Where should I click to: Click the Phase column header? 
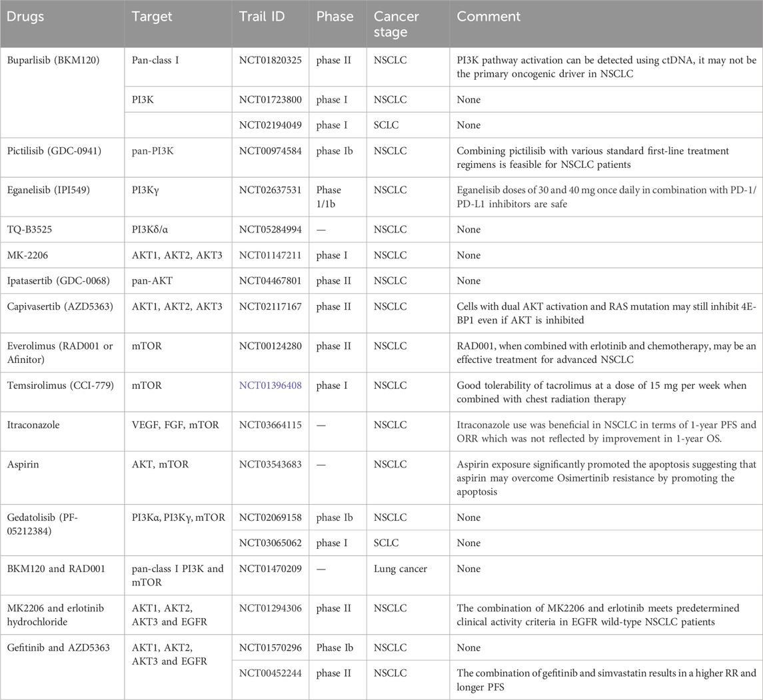(335, 16)
